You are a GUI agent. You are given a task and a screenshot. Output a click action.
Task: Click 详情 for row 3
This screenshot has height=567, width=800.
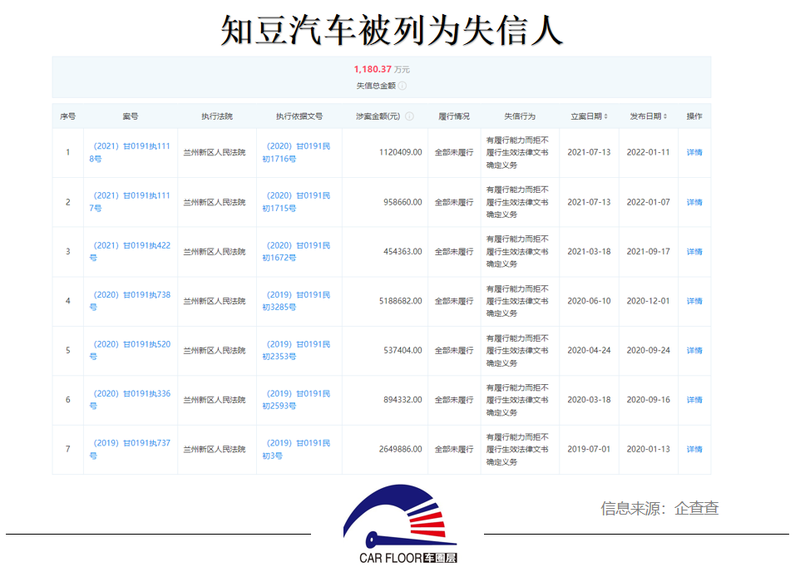(x=694, y=252)
